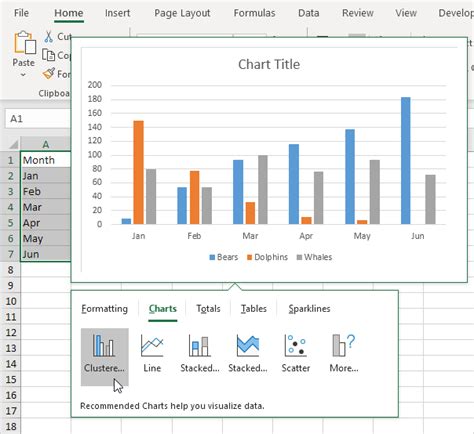Click the Select All corner triangle
The width and height of the screenshot is (474, 434).
(13, 144)
